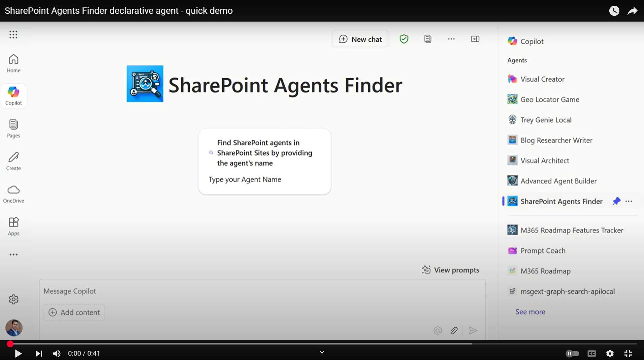Click the OneDrive icon in sidebar
Screen dimensions: 644x360
tap(13, 193)
